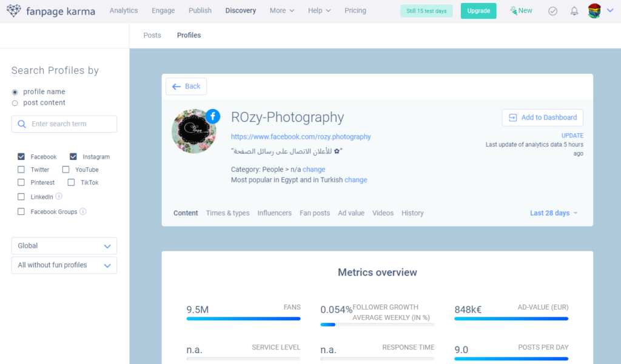Click the Facebook badge on profile picture
Screen dimensions: 621x364
point(213,116)
